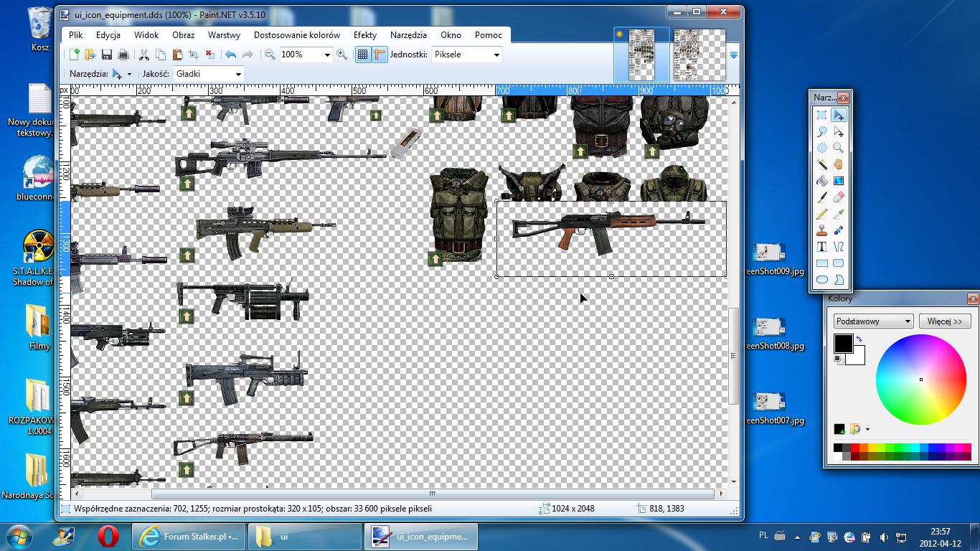Select the Rectangle shape tool
This screenshot has height=551, width=980.
coord(822,263)
